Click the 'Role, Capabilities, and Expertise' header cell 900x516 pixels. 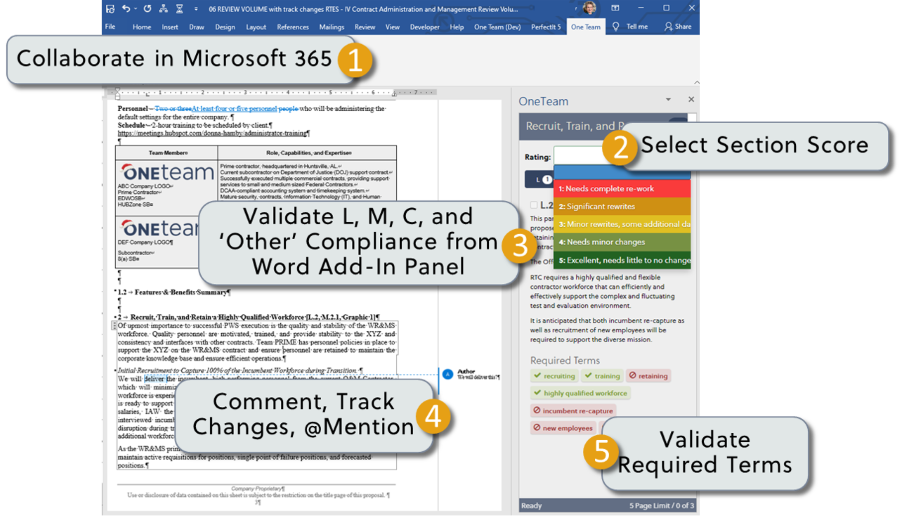(x=308, y=153)
